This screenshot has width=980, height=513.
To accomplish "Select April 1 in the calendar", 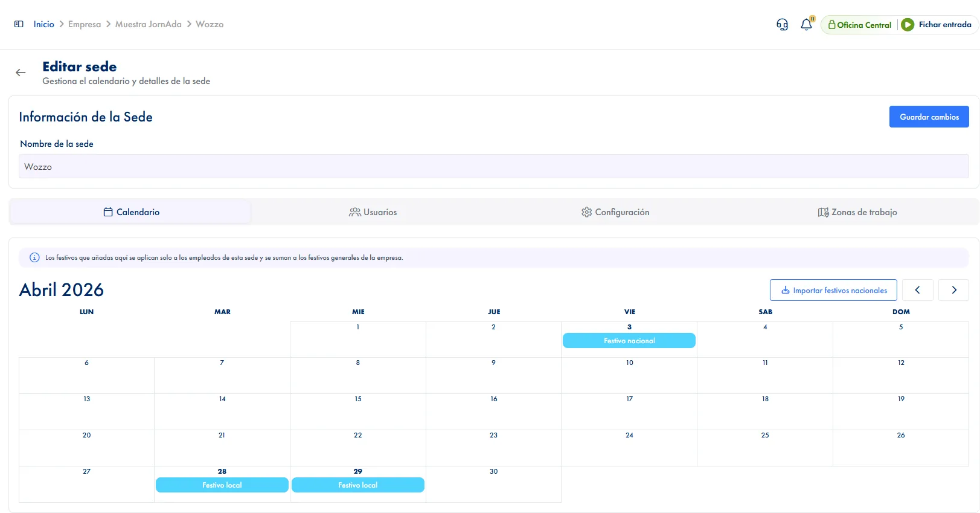I will click(x=358, y=339).
